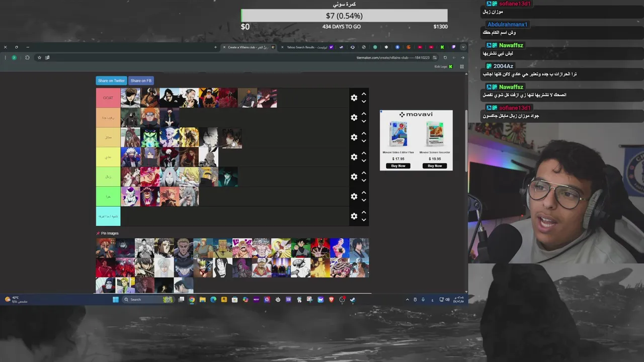This screenshot has height=362, width=644.
Task: Close the Yahoo Search Results tab
Action: (282, 47)
